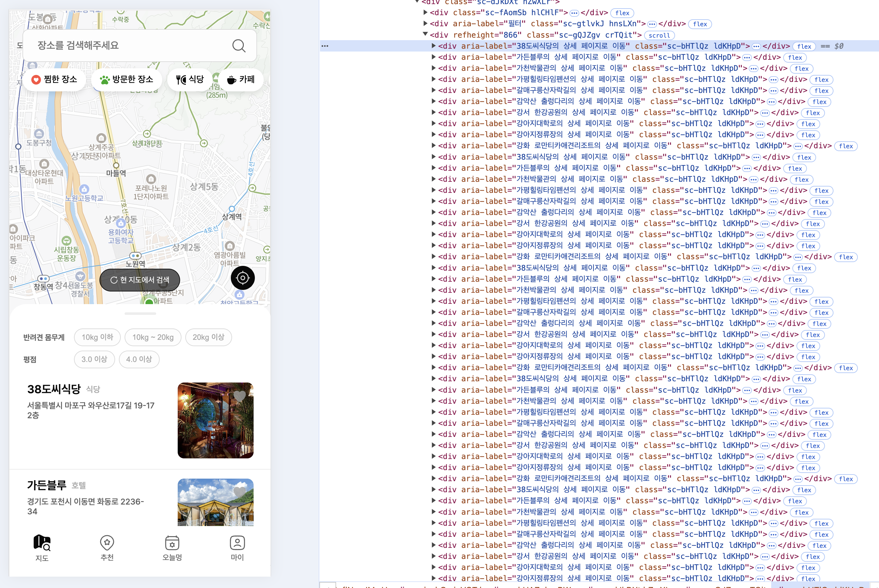
Task: Tap heart icon on 38도씨식당 photo
Action: 239,396
